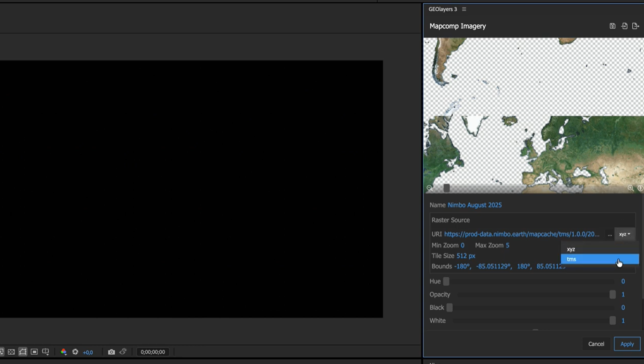The height and width of the screenshot is (364, 644).
Task: Toggle mask and shape path visibility
Action: [x=22, y=352]
